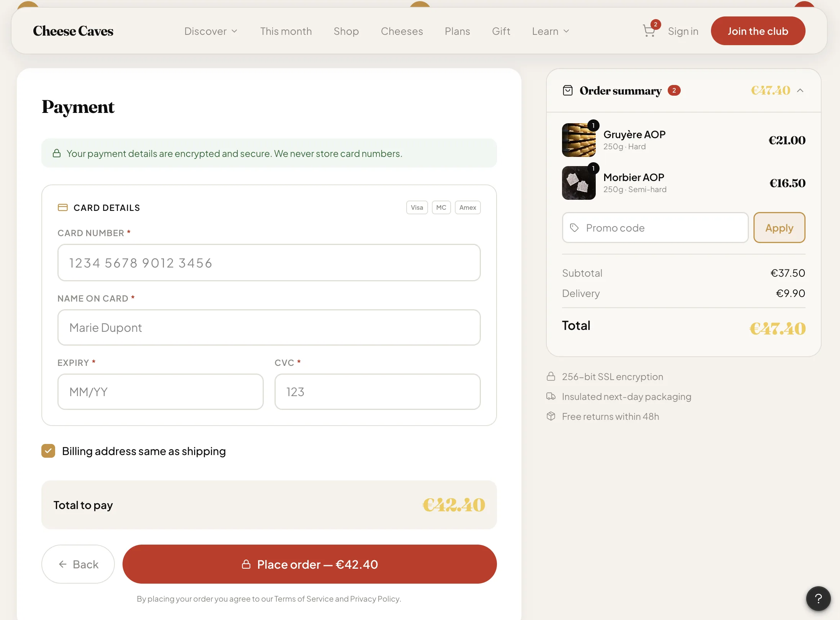Expand the Learn dropdown
This screenshot has height=620, width=840.
tap(550, 31)
